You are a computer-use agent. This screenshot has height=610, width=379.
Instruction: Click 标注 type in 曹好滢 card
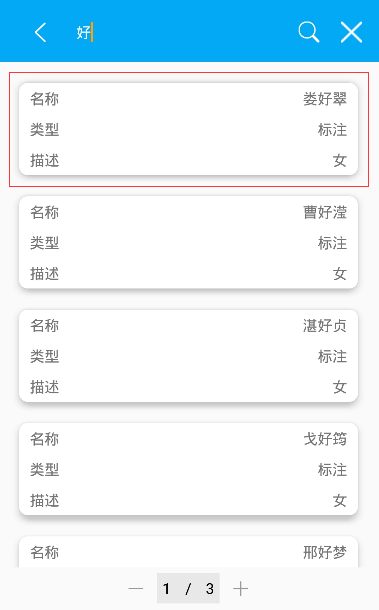332,243
